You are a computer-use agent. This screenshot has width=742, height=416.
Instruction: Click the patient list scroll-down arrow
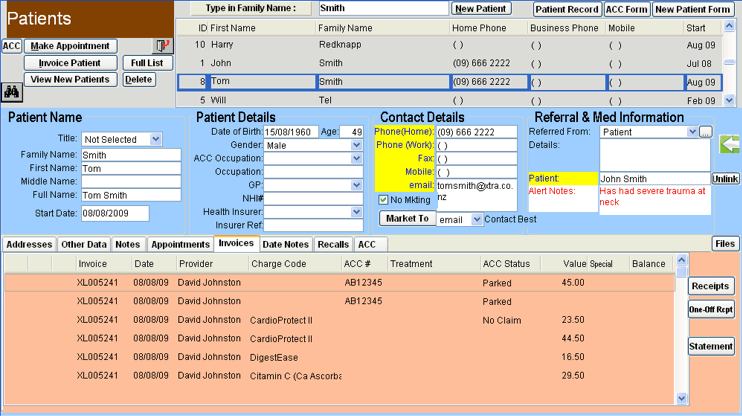733,100
